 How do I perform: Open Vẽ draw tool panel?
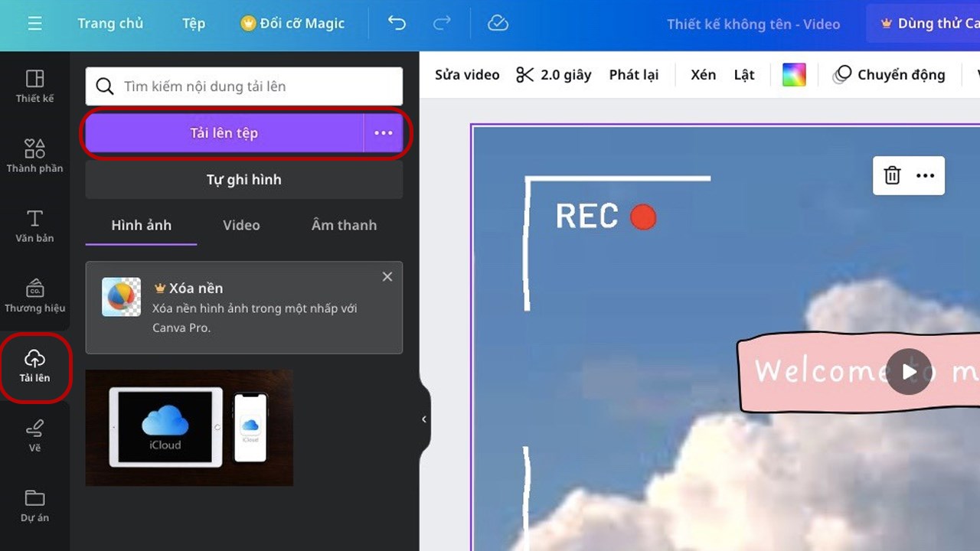[x=34, y=435]
